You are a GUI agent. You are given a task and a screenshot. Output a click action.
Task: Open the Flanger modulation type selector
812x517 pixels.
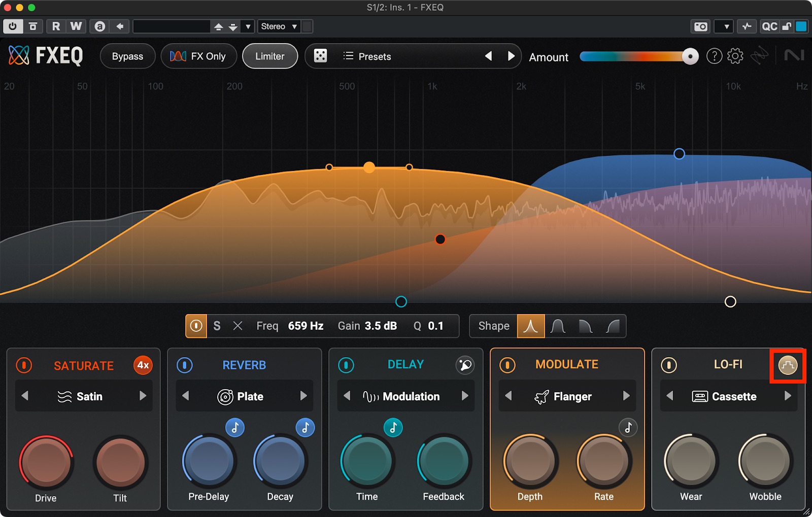563,396
